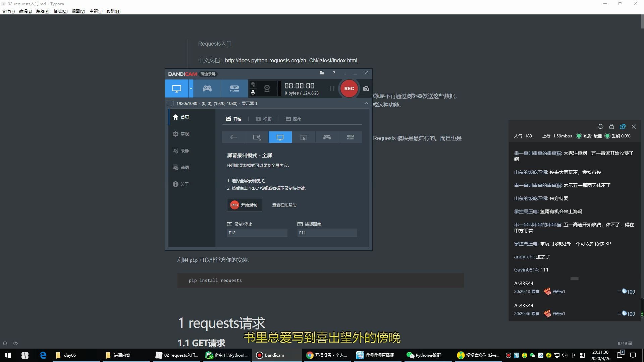Open the system volume slider
This screenshot has height=362, width=644.
pyautogui.click(x=565, y=355)
